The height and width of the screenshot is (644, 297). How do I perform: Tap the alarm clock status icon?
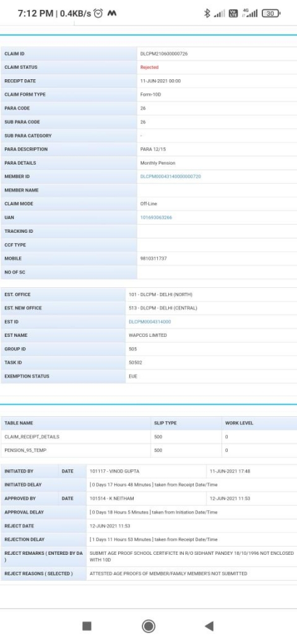tap(98, 14)
